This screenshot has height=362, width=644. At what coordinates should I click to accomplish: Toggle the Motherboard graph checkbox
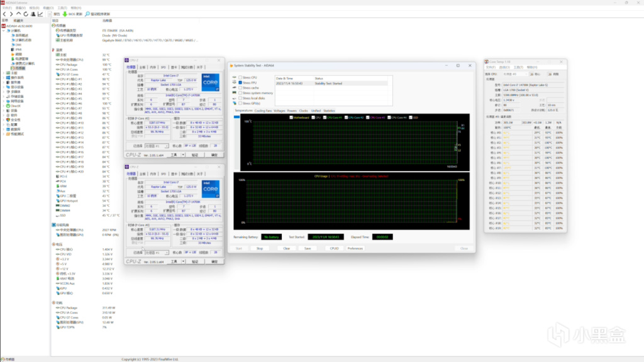coord(291,118)
